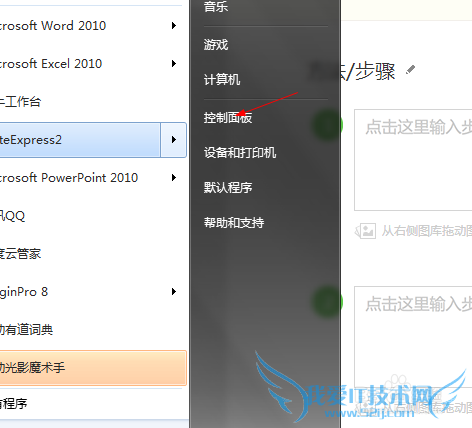This screenshot has height=428, width=472.
Task: Expand the ginPro 8 submenu arrow
Action: pyautogui.click(x=174, y=292)
